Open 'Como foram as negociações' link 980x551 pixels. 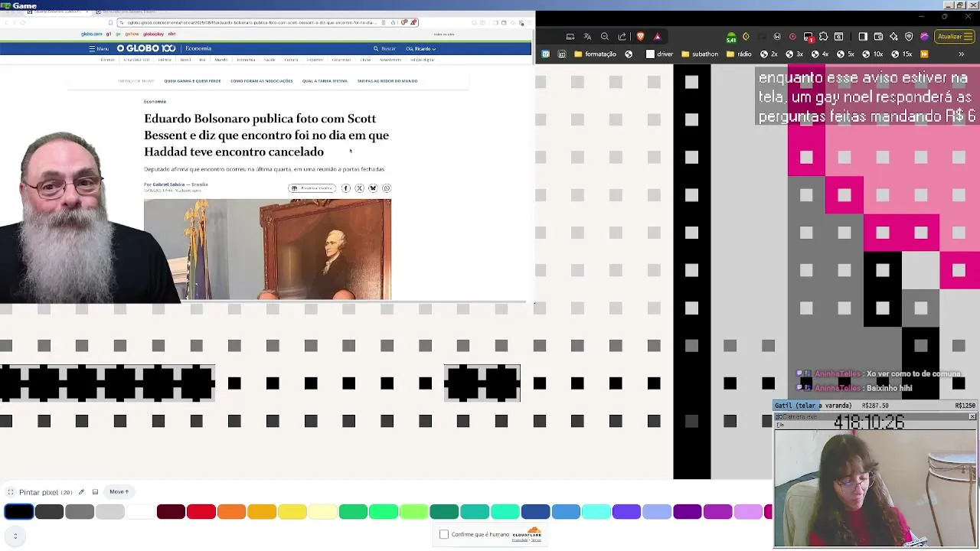point(262,81)
